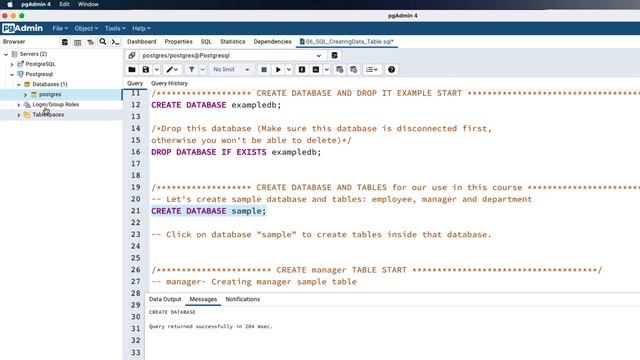Open the macOS Window menu
640x360 pixels.
pyautogui.click(x=88, y=4)
